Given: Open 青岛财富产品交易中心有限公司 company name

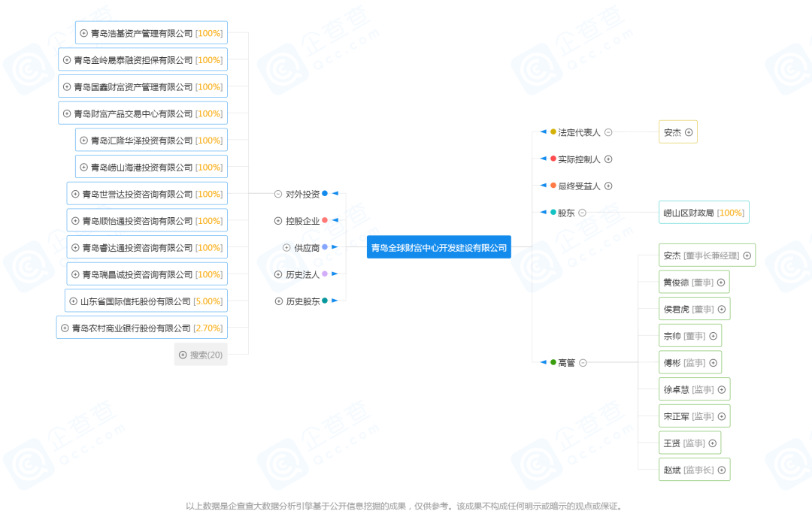Looking at the screenshot, I should 133,114.
